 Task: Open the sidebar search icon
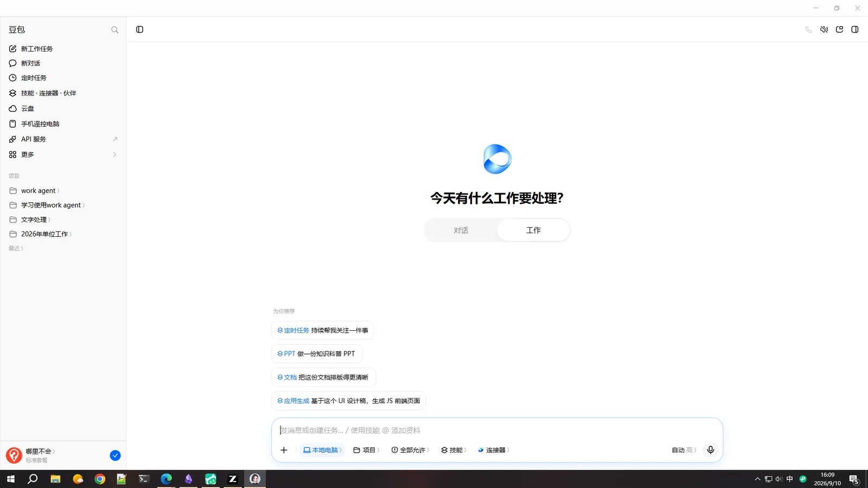point(114,30)
